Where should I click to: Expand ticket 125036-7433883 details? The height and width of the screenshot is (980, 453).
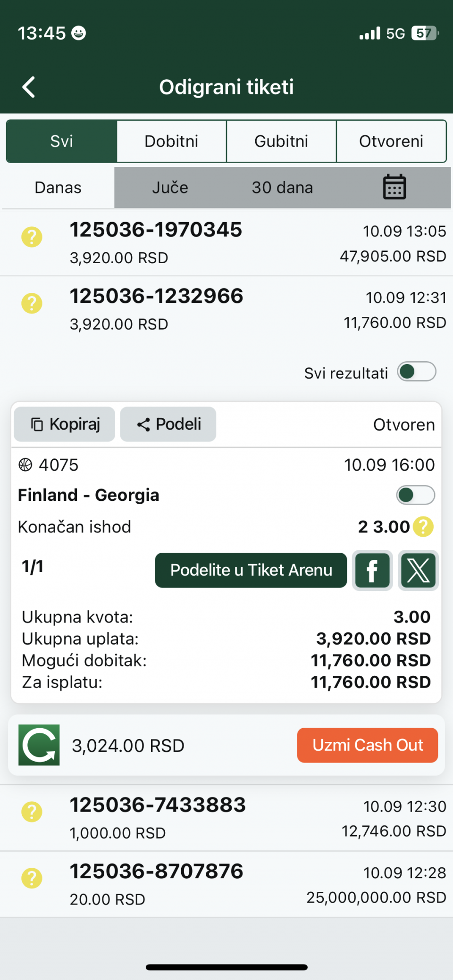tap(226, 818)
